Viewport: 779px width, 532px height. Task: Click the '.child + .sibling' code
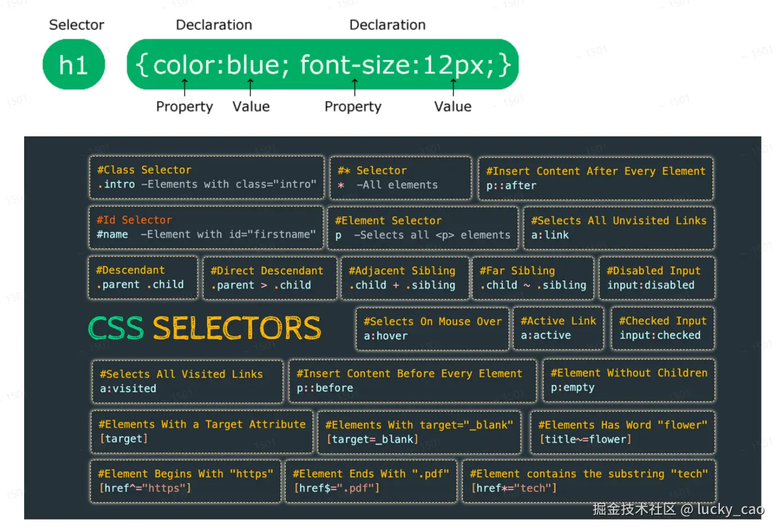[402, 285]
